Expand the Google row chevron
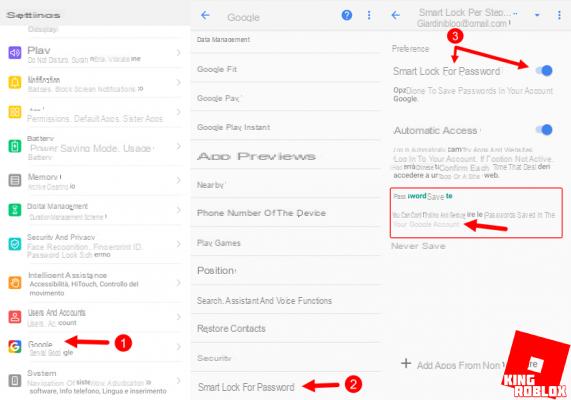 (179, 346)
